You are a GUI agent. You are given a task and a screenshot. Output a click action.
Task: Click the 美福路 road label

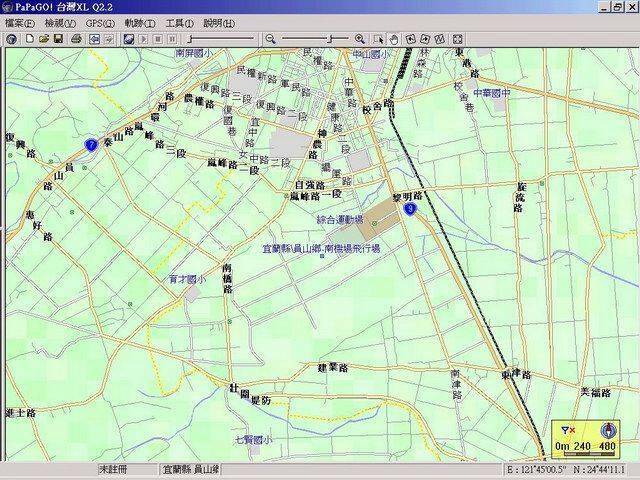click(x=596, y=393)
